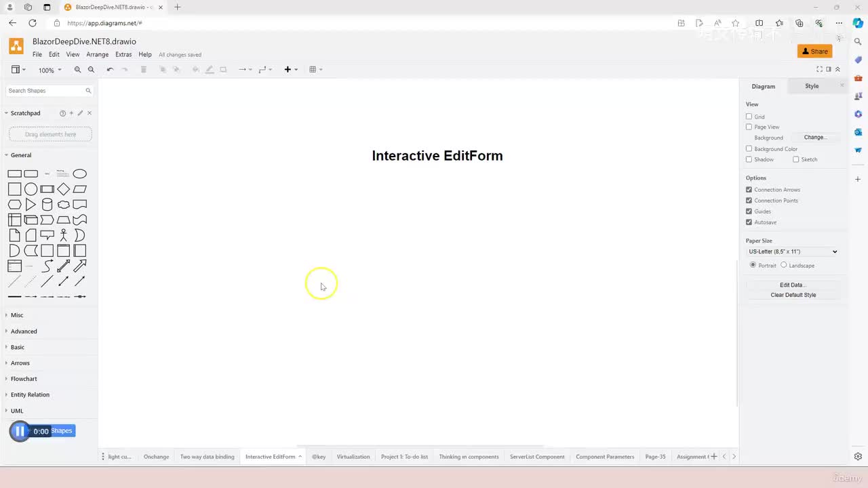Toggle fullscreen mode icon

point(819,69)
